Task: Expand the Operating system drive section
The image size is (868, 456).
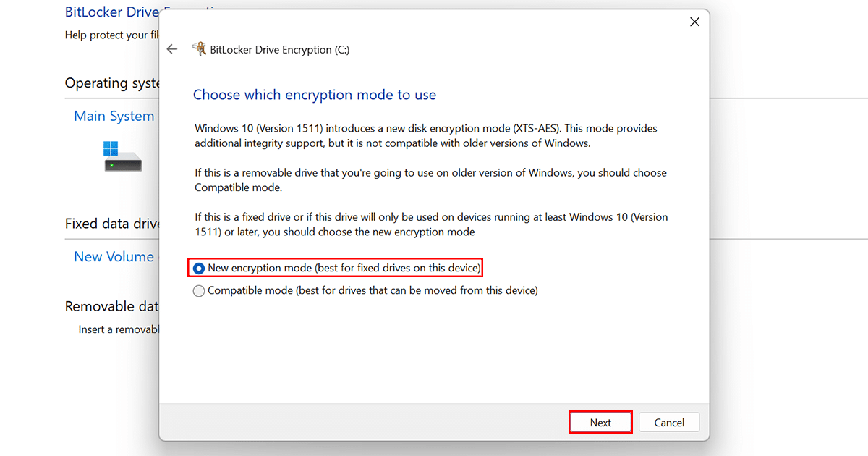Action: (114, 83)
